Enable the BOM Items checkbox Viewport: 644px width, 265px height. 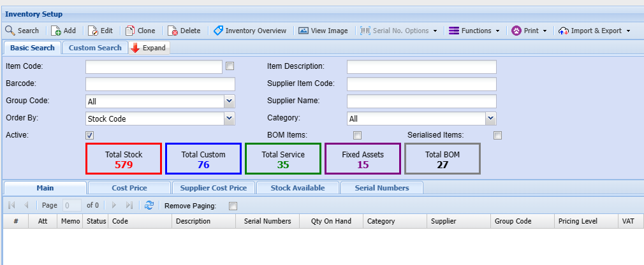coord(358,135)
